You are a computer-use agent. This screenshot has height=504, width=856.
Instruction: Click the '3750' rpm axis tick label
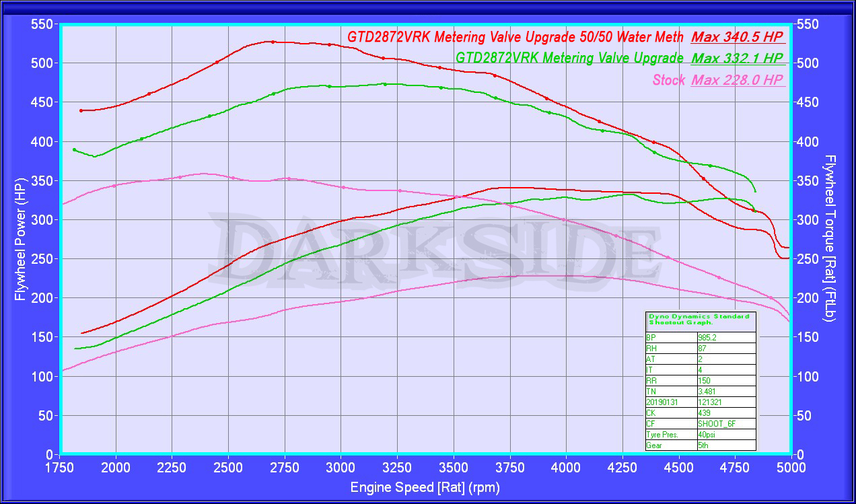click(x=510, y=468)
